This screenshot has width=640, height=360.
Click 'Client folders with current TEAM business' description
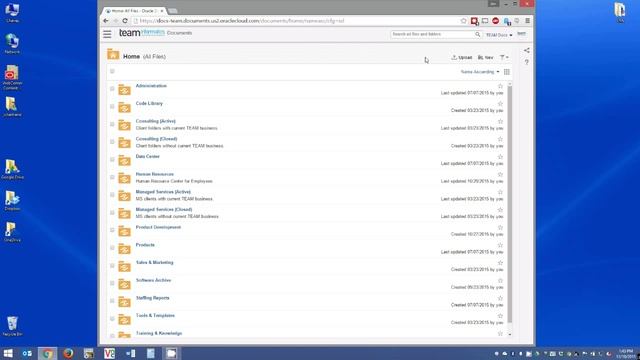(x=176, y=128)
